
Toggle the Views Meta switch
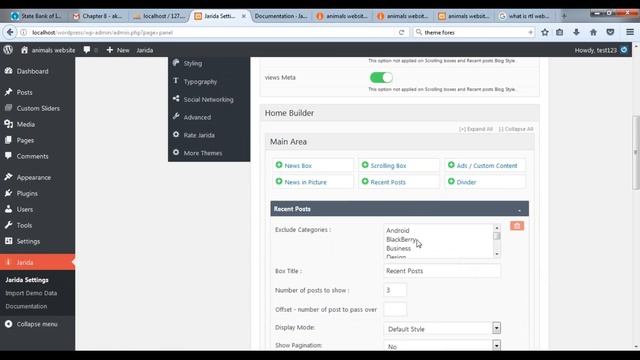pyautogui.click(x=381, y=78)
